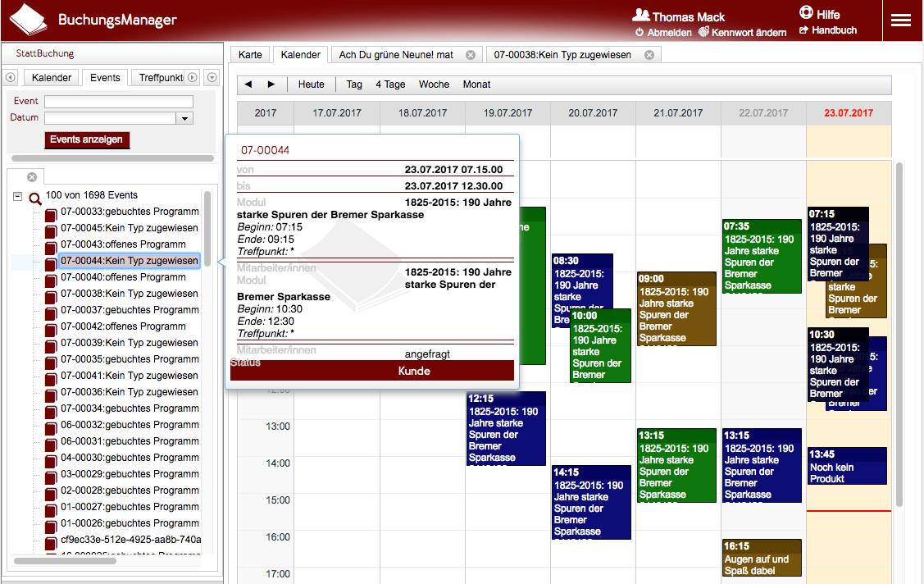The width and height of the screenshot is (924, 584).
Task: Advance calendar with the right arrow
Action: 271,84
